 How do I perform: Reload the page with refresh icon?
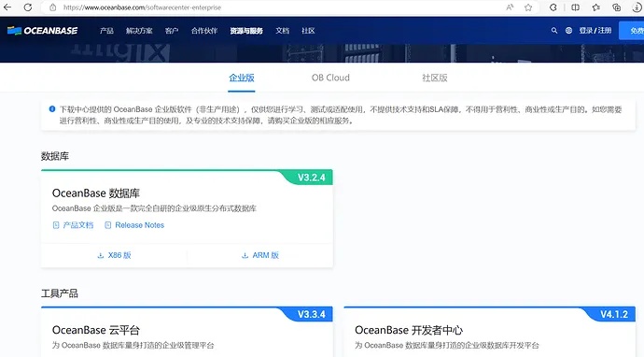click(28, 7)
